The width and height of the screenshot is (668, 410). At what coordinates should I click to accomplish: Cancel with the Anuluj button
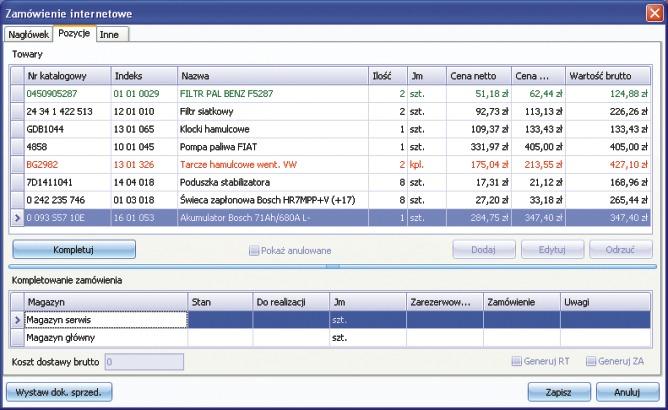[628, 392]
